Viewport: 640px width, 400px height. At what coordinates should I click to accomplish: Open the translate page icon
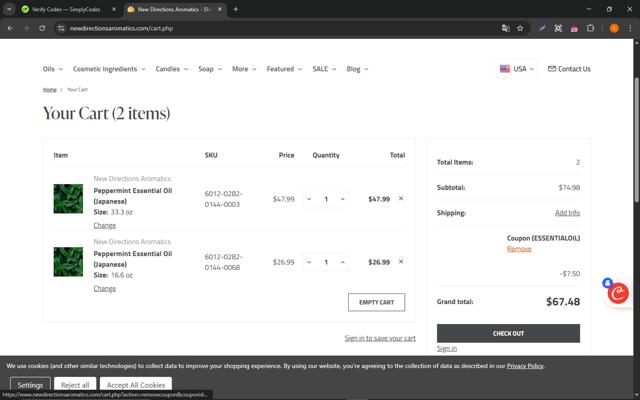[x=505, y=28]
